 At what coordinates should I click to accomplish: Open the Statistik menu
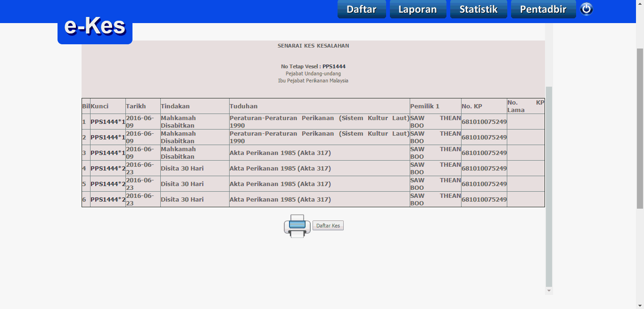[x=479, y=9]
